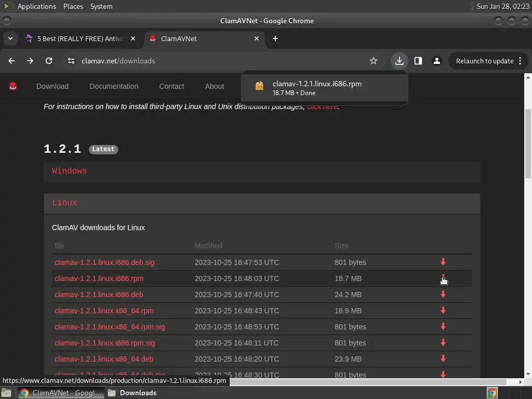Open Chrome profile icon
The height and width of the screenshot is (399, 532).
pos(436,61)
